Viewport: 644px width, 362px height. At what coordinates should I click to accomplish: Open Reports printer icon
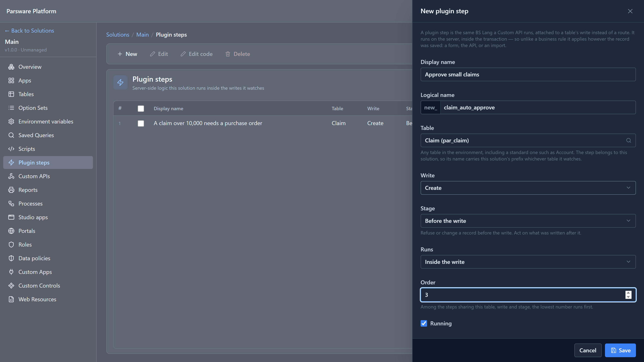11,190
